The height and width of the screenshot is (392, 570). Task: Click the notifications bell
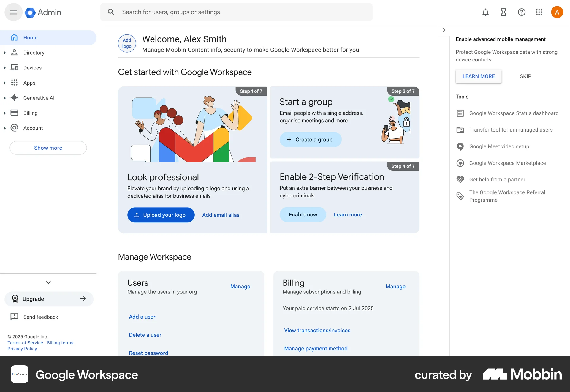click(485, 12)
